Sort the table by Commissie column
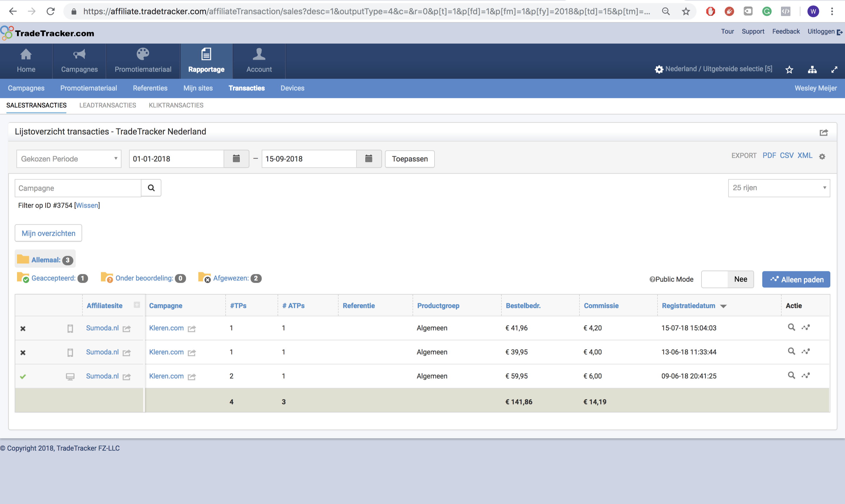Image resolution: width=845 pixels, height=504 pixels. [x=601, y=305]
